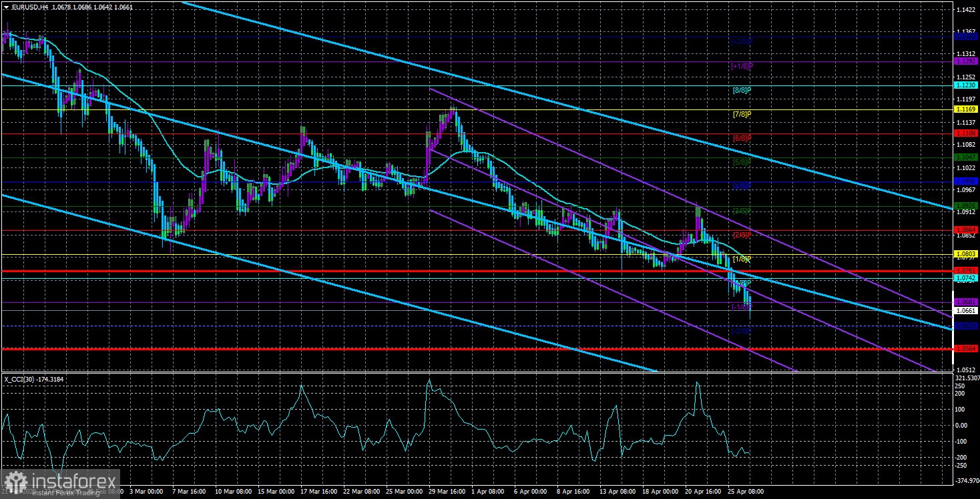980x499 pixels.
Task: Click the 321.5307 CCI scale value
Action: click(x=967, y=377)
